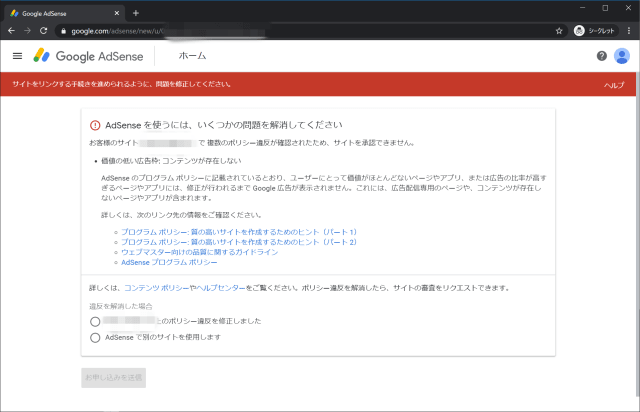Click 違反を解消した場合 label
Screen dimensions: 640x412
[x=121, y=306]
